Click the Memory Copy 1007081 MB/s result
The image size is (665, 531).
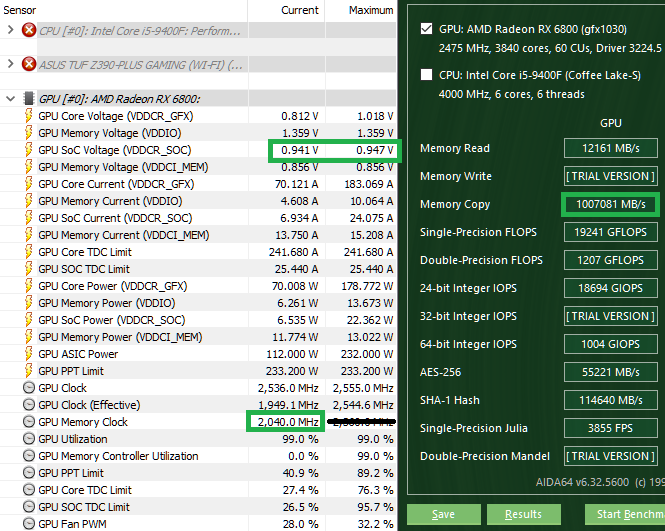click(x=611, y=204)
